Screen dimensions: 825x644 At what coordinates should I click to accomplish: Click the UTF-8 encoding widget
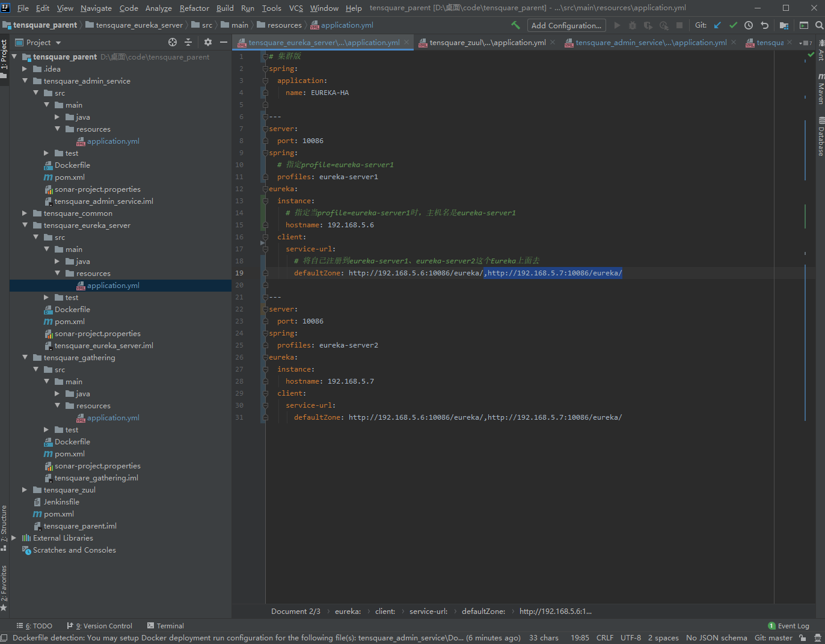tap(631, 638)
